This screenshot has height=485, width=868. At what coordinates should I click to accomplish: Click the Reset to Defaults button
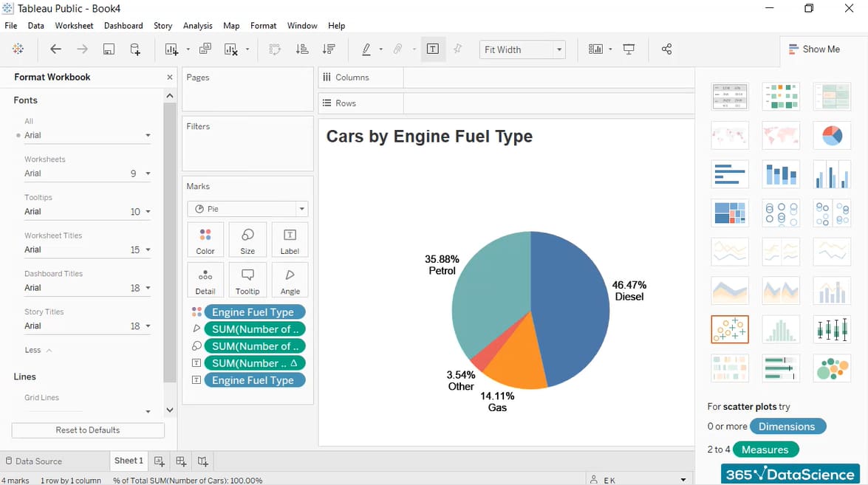pyautogui.click(x=87, y=430)
